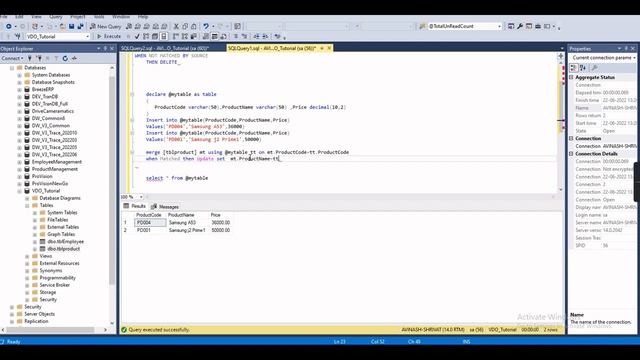Image resolution: width=640 pixels, height=360 pixels.
Task: Click the Navigate Backward icon
Action: click(9, 26)
